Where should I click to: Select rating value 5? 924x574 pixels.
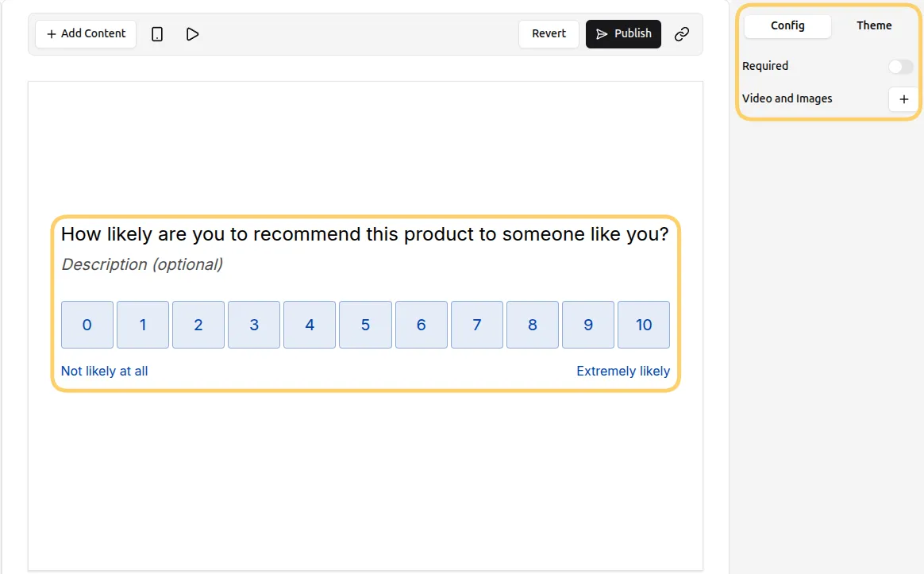pyautogui.click(x=365, y=325)
